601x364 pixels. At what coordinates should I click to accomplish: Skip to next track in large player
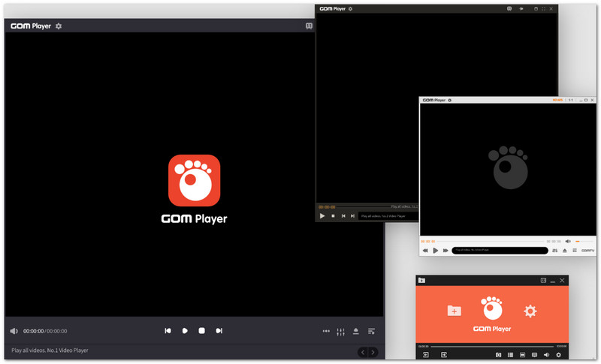(x=219, y=331)
